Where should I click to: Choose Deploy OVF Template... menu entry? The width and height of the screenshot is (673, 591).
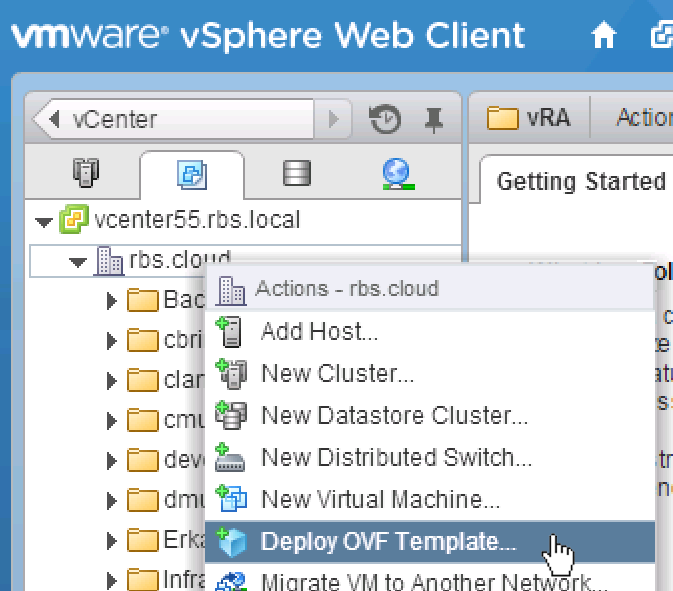point(430,542)
